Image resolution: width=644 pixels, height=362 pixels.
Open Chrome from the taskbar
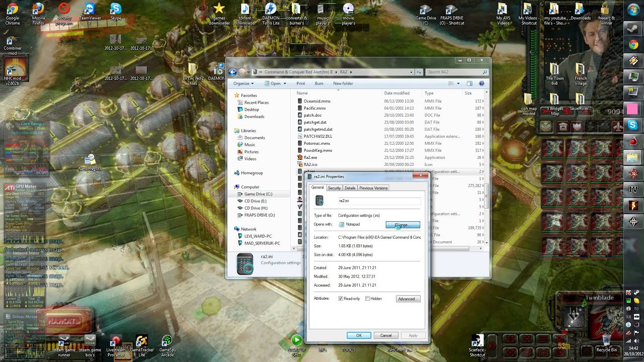point(633,45)
